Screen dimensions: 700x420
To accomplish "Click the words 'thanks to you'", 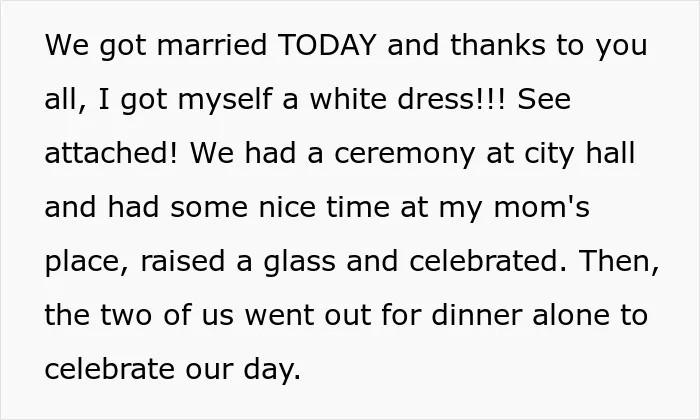I will click(x=549, y=46).
